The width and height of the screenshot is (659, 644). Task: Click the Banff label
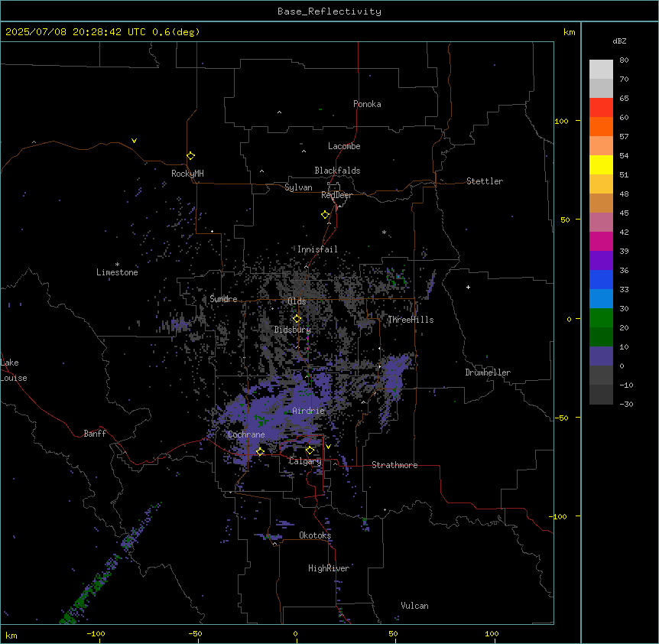point(95,434)
